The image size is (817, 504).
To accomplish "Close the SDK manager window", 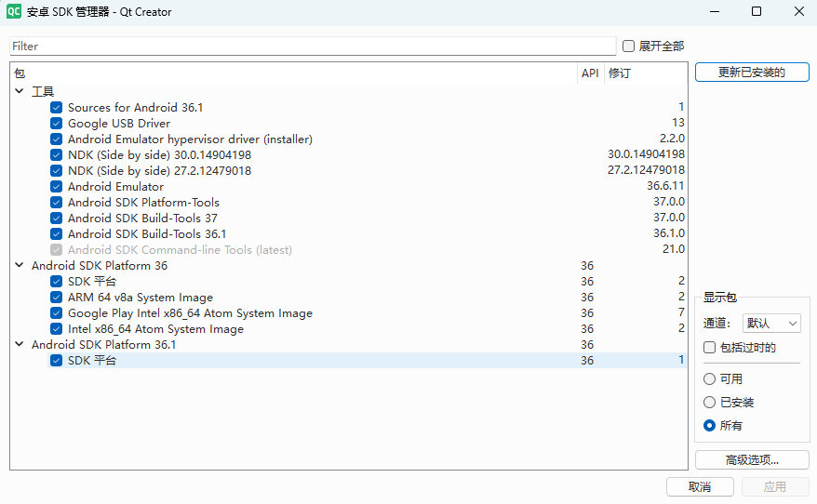I will click(799, 11).
